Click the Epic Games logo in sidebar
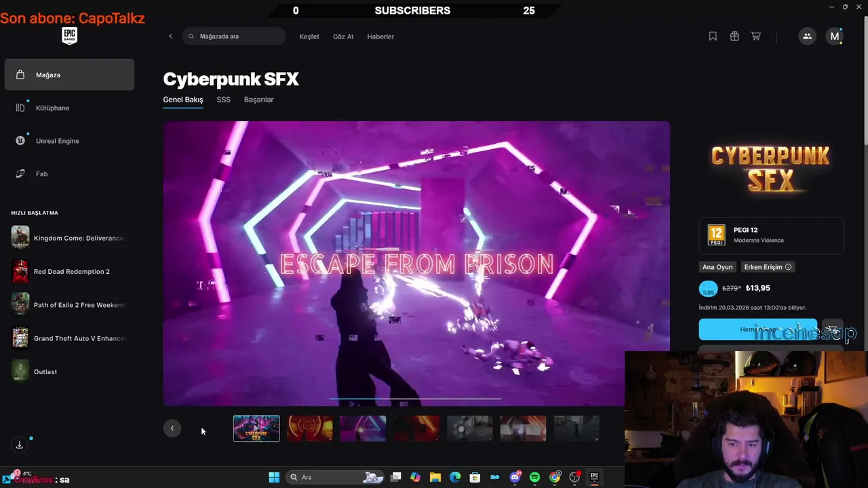 click(69, 36)
